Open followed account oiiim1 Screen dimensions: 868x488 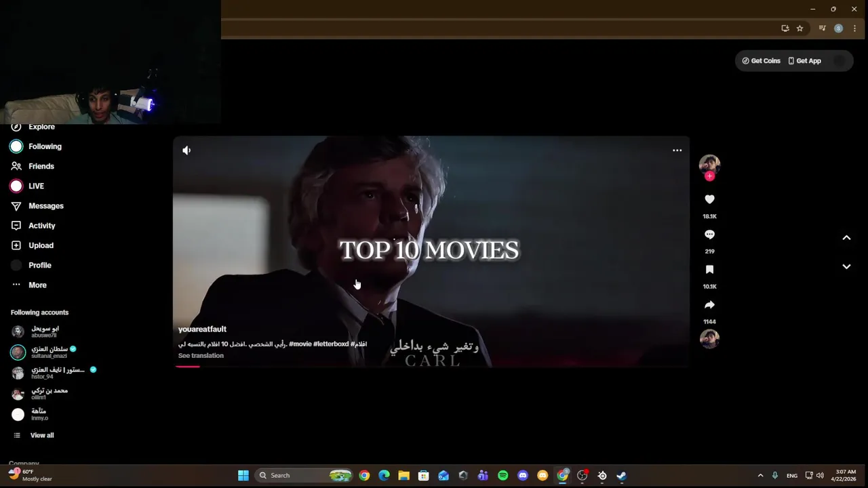click(41, 393)
